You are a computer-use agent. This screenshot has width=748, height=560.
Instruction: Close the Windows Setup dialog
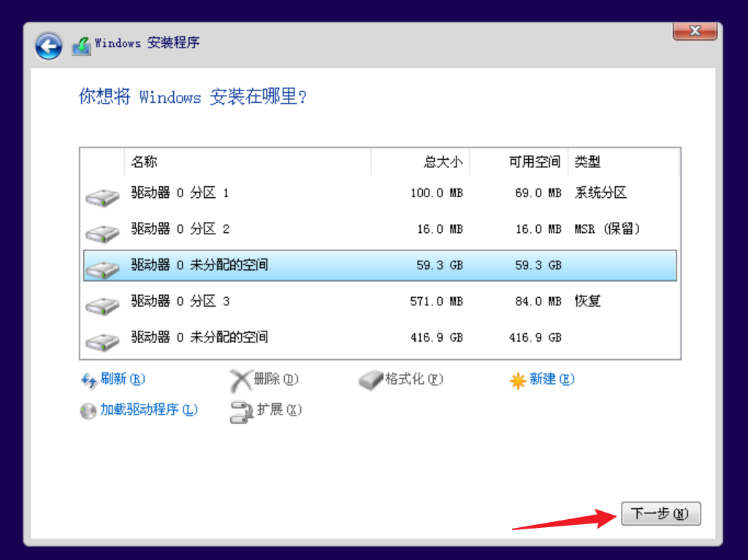point(695,31)
